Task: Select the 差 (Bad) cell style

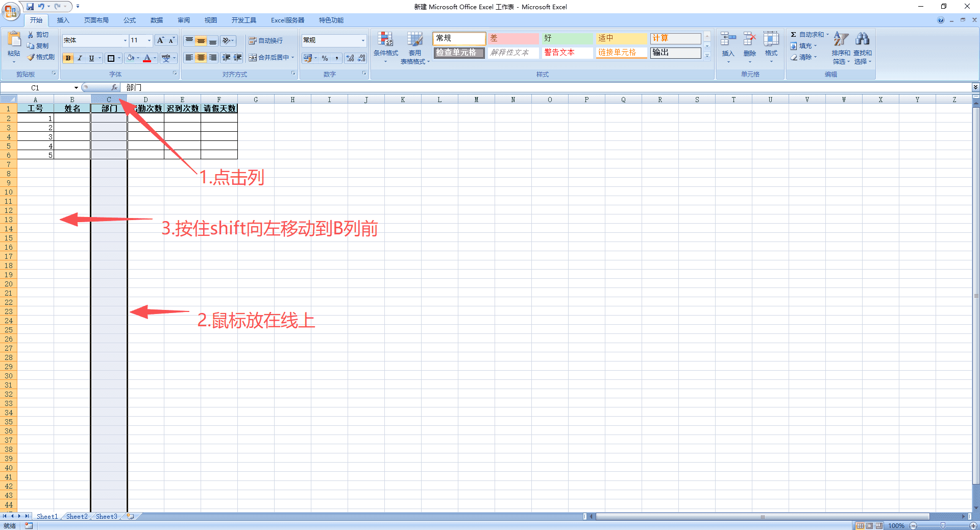Action: pyautogui.click(x=513, y=38)
